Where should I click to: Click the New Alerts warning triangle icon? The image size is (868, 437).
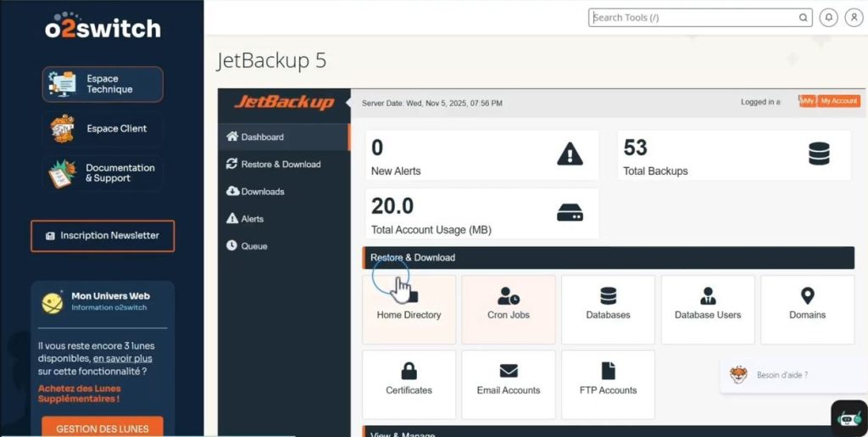tap(570, 154)
